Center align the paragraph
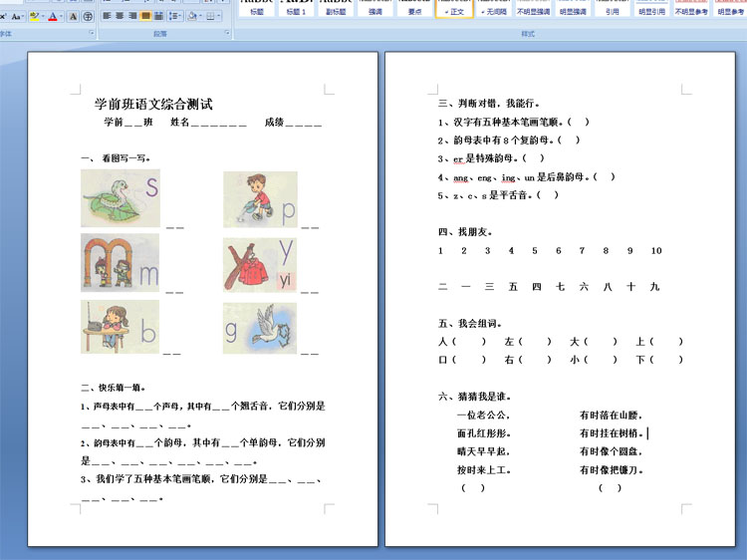This screenshot has height=560, width=747. tap(120, 16)
